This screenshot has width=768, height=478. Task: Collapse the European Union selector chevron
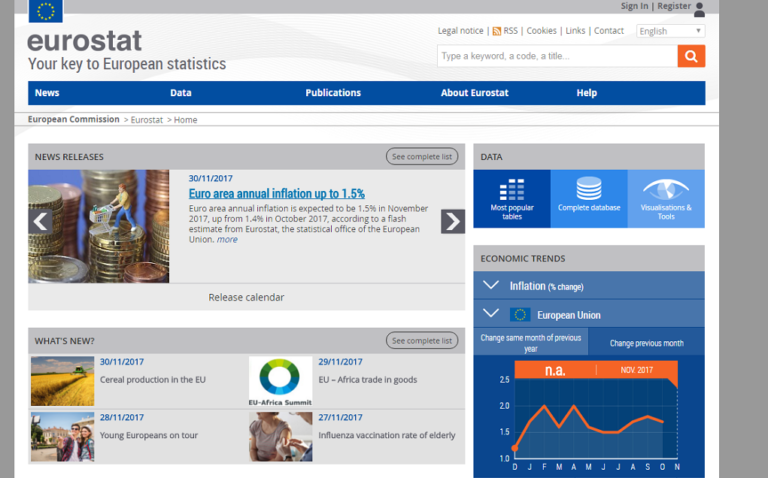pos(491,313)
